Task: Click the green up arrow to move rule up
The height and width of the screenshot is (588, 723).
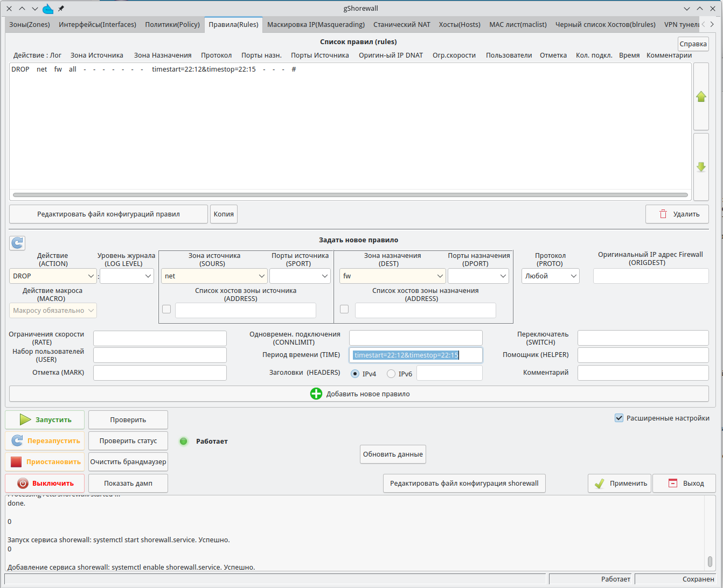Action: [700, 97]
